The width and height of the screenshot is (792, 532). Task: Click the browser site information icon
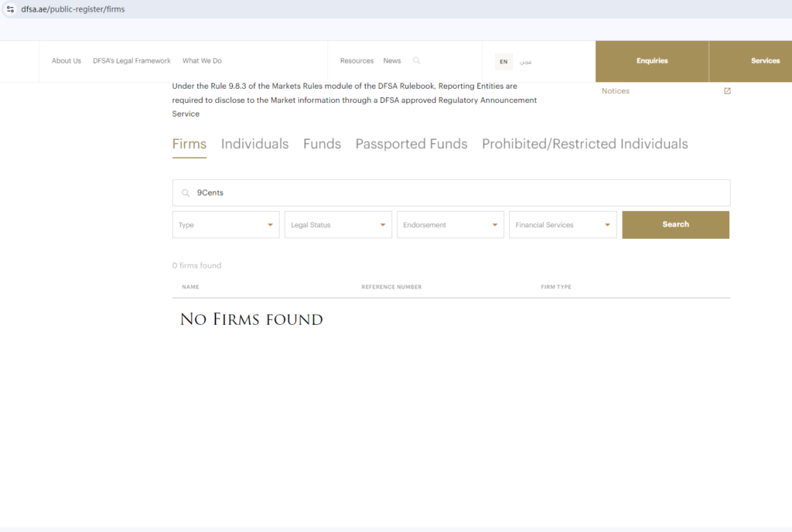10,9
